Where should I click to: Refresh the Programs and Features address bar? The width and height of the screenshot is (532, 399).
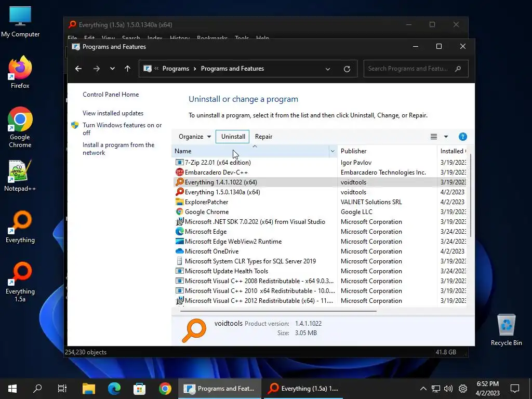[347, 69]
